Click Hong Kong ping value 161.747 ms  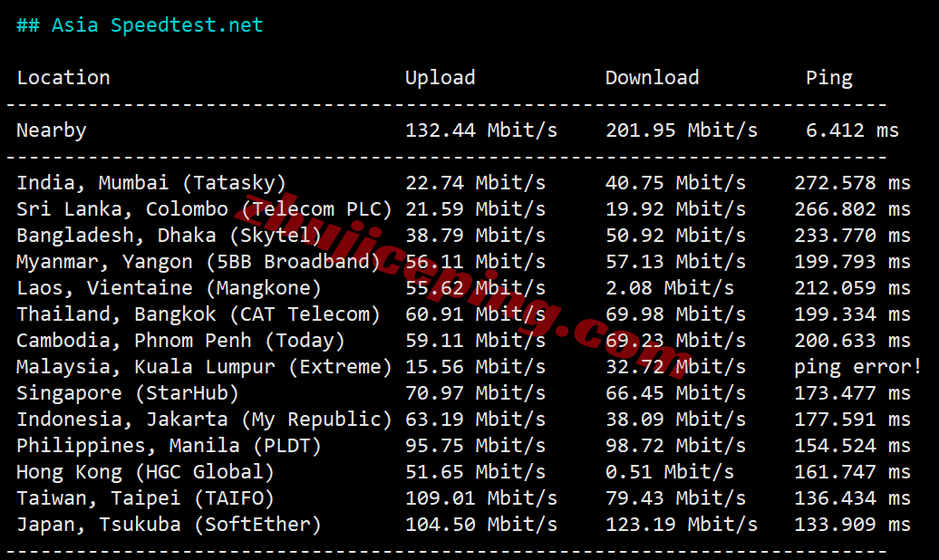pyautogui.click(x=852, y=472)
